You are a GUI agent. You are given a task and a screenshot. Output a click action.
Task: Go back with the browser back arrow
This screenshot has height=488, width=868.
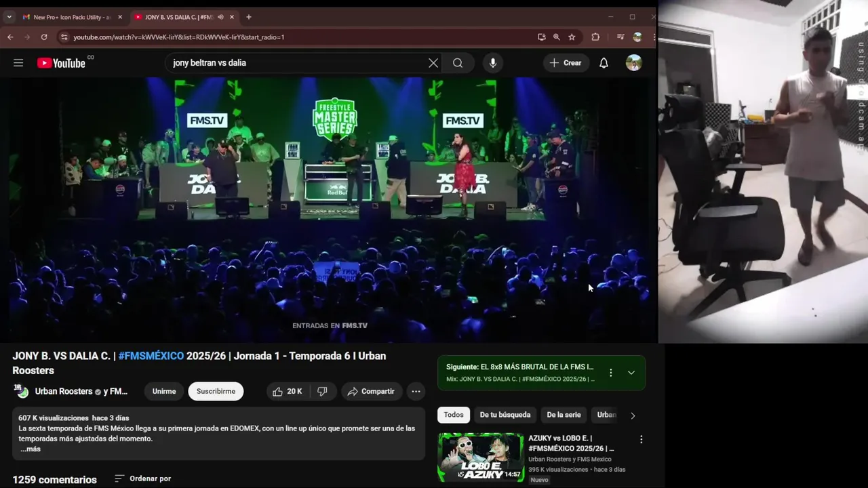[x=10, y=37]
